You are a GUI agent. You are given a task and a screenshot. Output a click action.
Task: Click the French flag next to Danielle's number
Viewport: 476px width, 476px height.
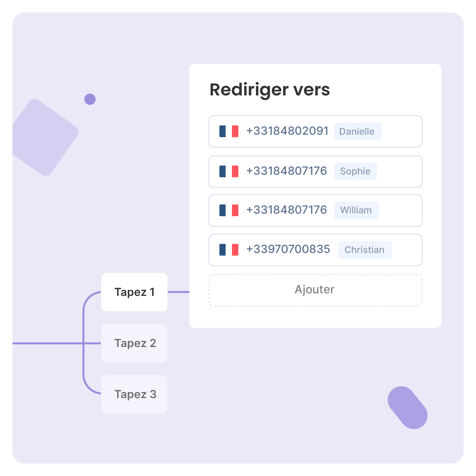pos(228,131)
